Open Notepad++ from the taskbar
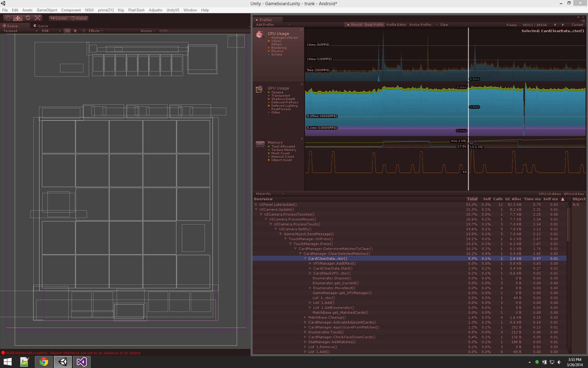The image size is (588, 368). pos(24,362)
